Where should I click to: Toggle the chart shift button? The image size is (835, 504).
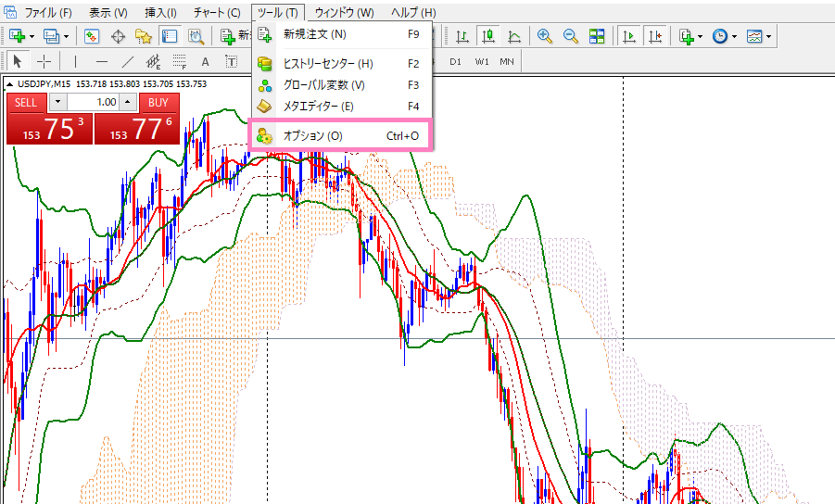pyautogui.click(x=655, y=36)
